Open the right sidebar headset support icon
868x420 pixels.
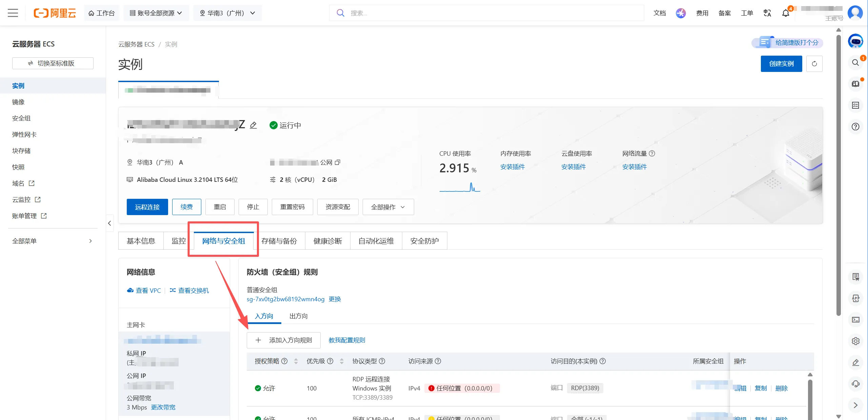click(855, 384)
